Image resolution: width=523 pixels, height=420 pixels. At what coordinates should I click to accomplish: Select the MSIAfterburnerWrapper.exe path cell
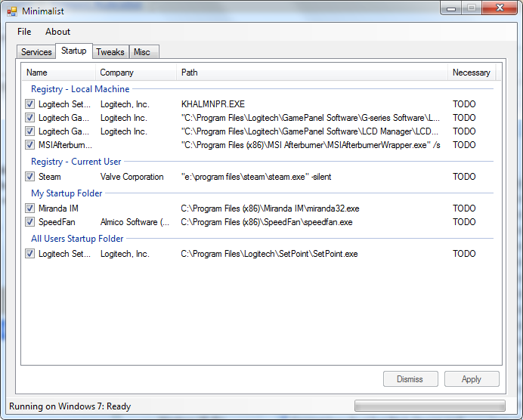click(311, 145)
